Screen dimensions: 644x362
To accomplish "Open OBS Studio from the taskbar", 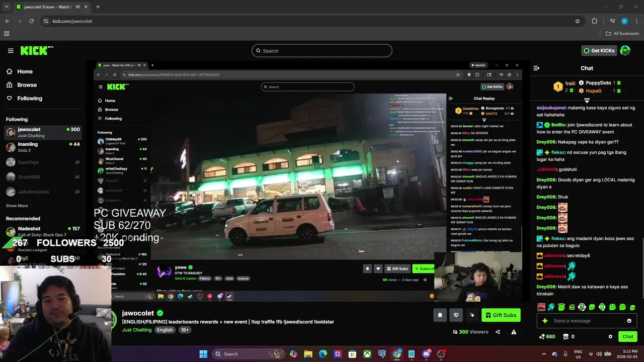I will tap(441, 354).
